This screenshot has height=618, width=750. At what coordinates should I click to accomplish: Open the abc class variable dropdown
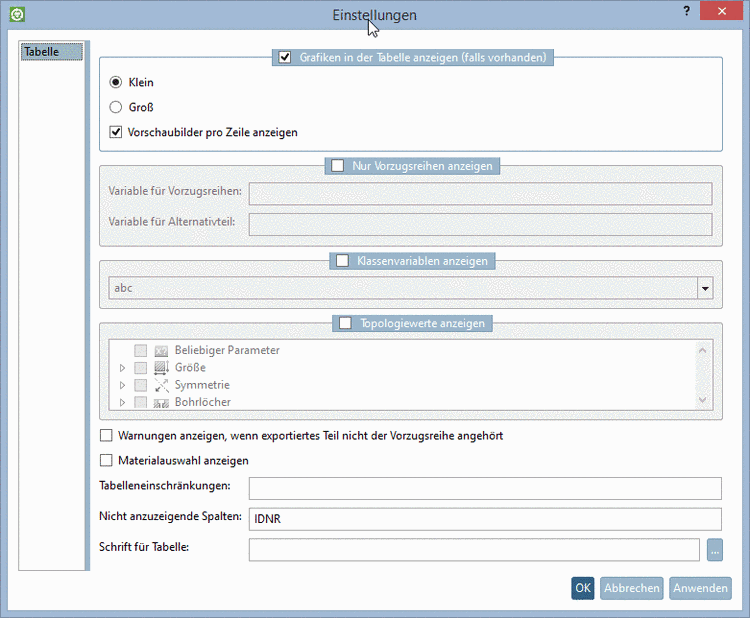click(x=705, y=288)
